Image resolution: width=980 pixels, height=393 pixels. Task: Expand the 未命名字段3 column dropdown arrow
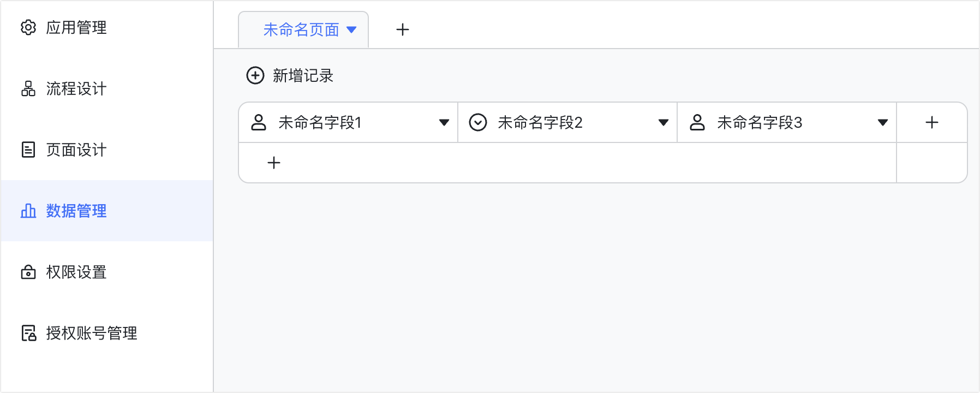[x=883, y=123]
